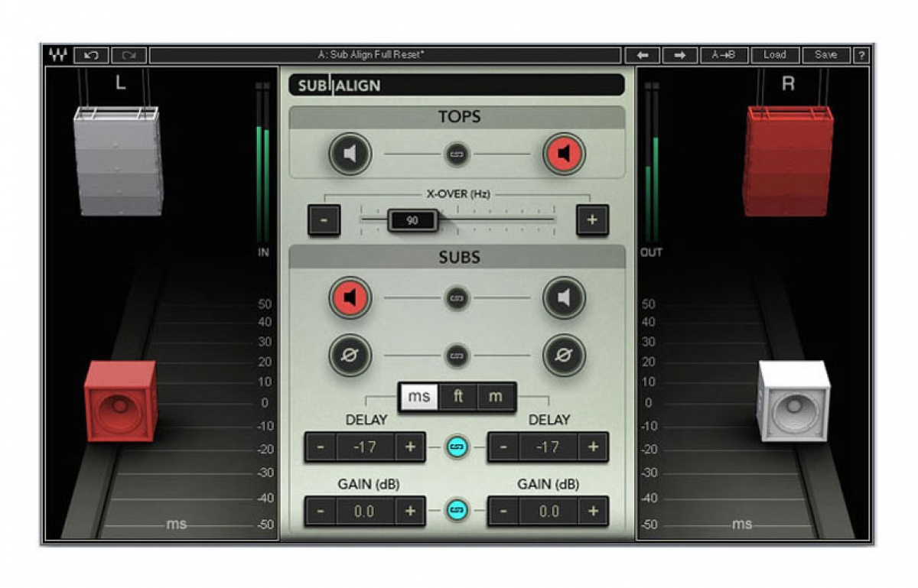918x588 pixels.
Task: Open preset name Sub Align Full Reset
Action: point(386,55)
